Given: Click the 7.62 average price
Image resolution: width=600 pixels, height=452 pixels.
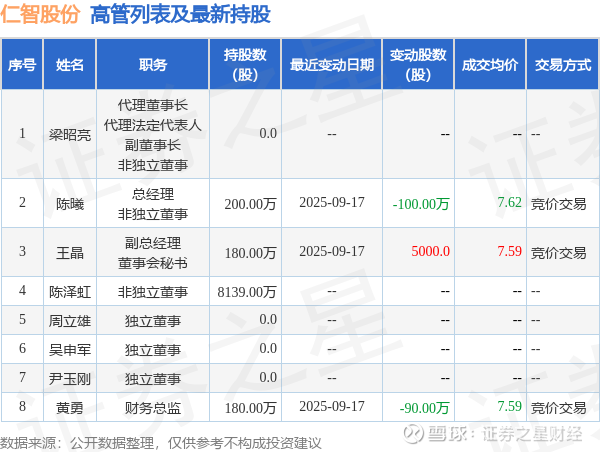Looking at the screenshot, I should [509, 202].
